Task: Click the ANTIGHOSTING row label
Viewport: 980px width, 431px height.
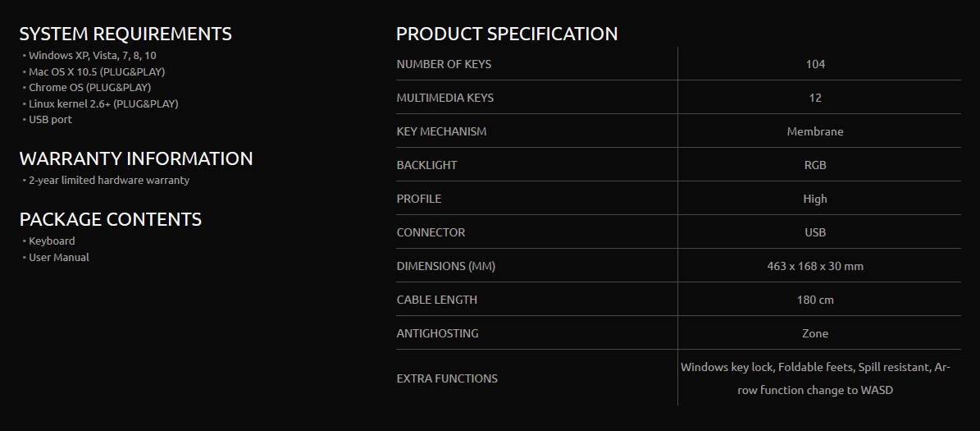Action: click(437, 333)
